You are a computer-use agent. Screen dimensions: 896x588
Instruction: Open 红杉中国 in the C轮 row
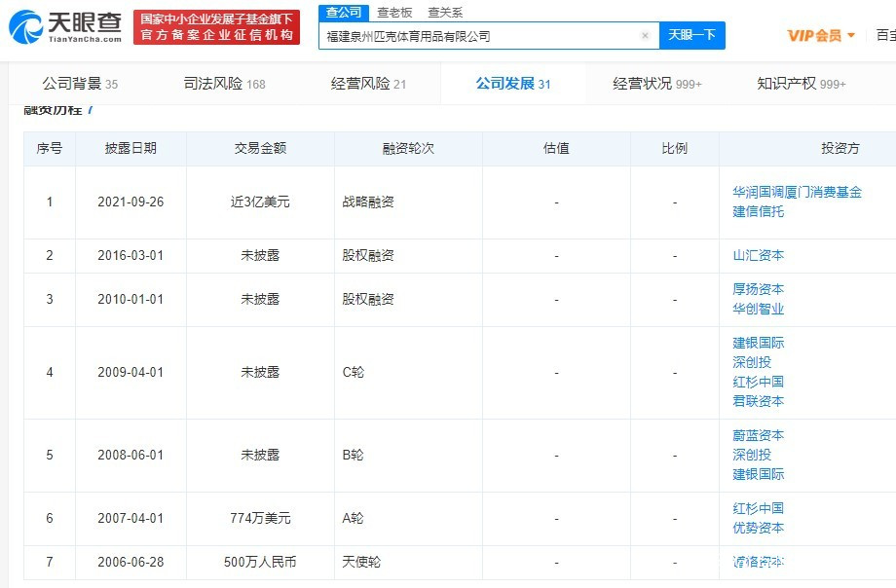(x=759, y=382)
